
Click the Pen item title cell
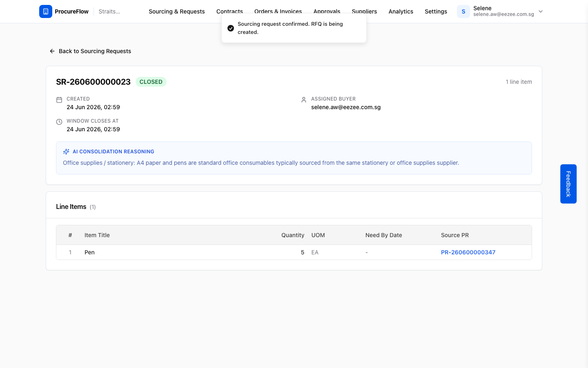coord(89,252)
